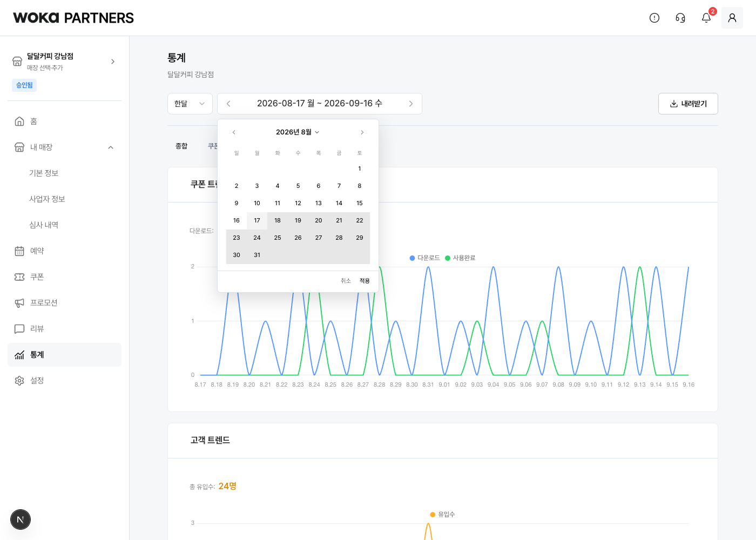The height and width of the screenshot is (540, 756).
Task: Select August 31 in calendar
Action: point(257,255)
